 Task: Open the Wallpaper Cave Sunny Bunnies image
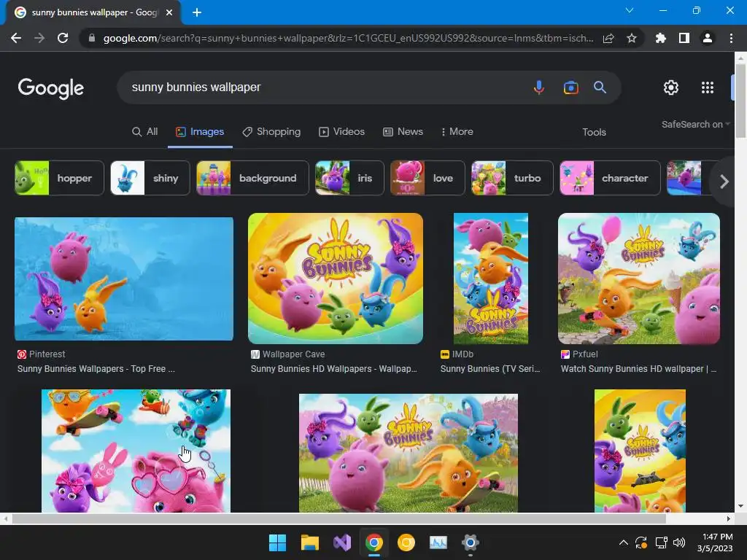click(x=336, y=278)
